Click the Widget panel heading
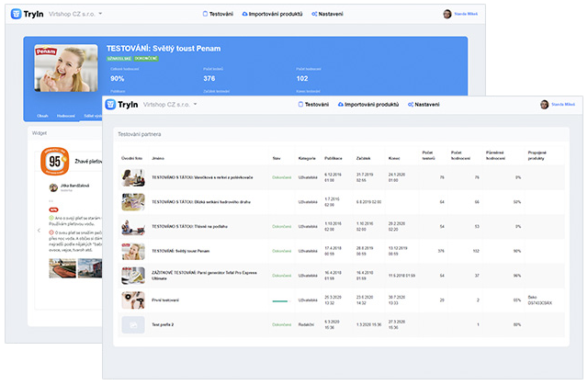 [x=40, y=133]
